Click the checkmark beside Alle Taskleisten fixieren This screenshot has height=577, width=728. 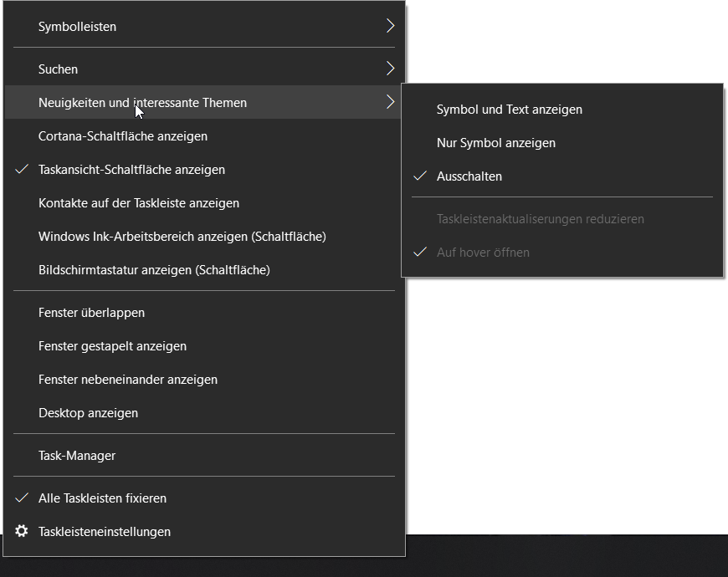tap(22, 498)
